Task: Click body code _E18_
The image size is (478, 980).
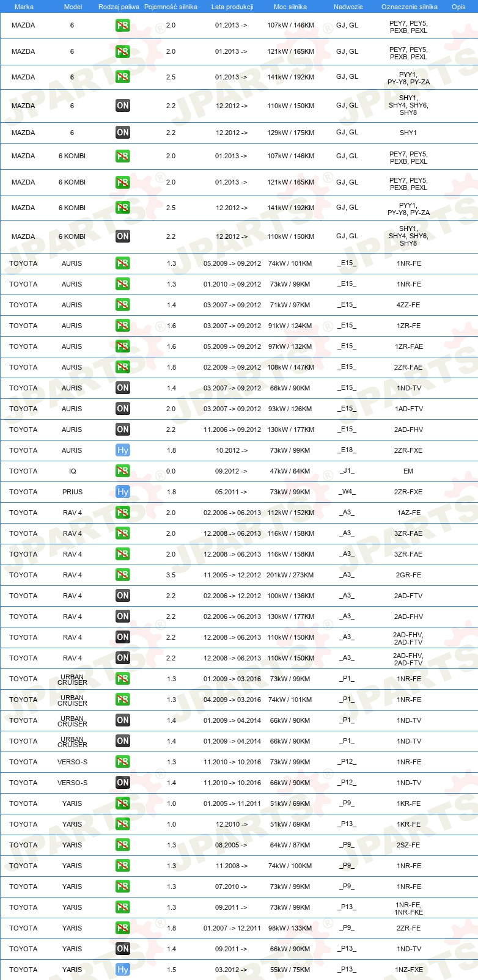Action: (347, 450)
